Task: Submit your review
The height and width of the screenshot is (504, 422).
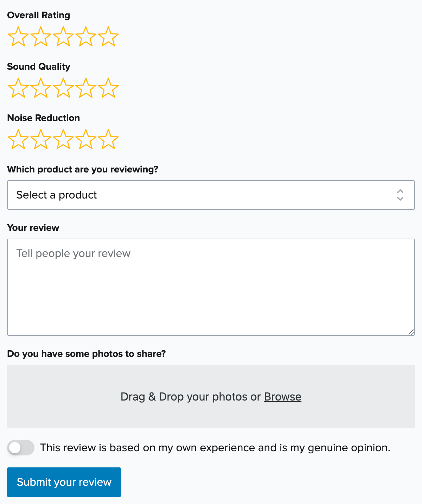Action: [x=64, y=482]
